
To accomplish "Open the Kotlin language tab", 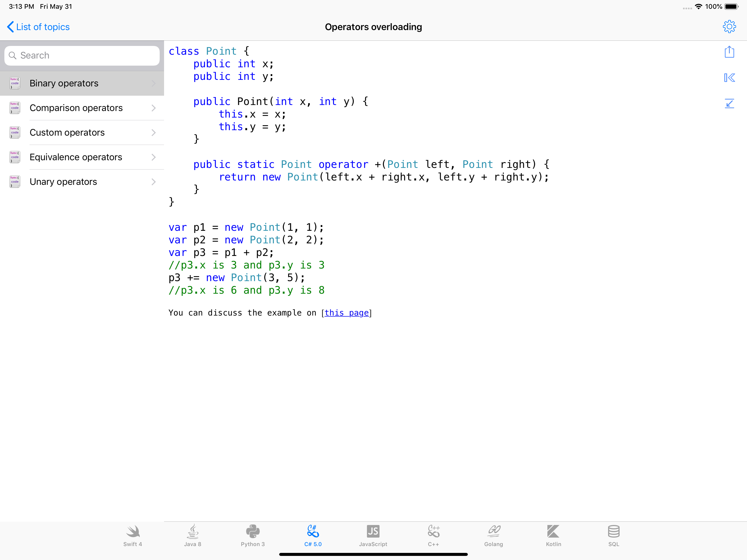I will tap(553, 535).
